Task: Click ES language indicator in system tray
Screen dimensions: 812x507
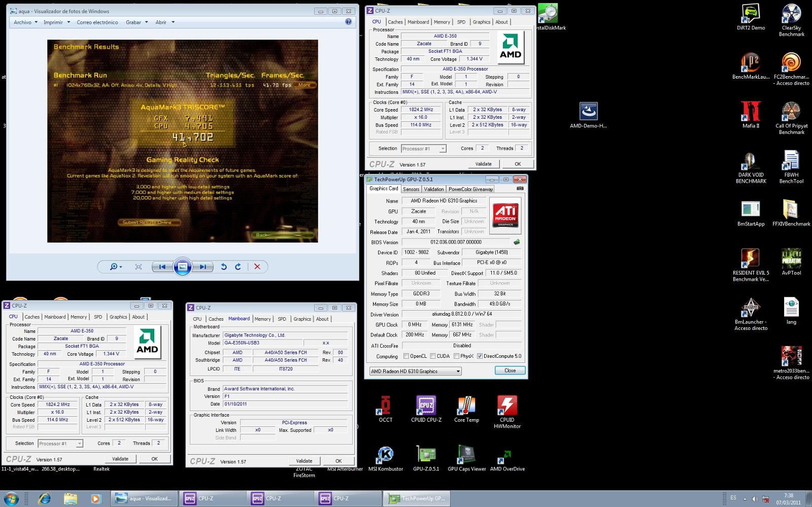Action: (733, 498)
